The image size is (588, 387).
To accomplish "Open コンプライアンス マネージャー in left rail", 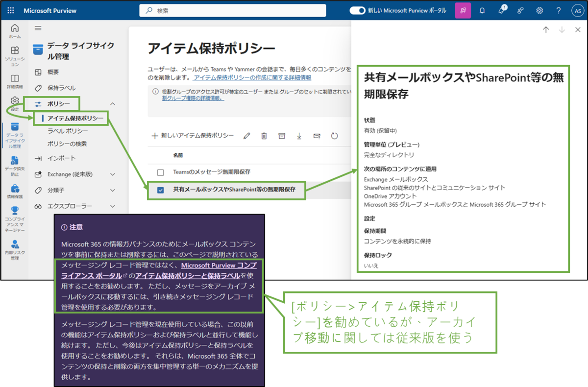I will 15,218.
